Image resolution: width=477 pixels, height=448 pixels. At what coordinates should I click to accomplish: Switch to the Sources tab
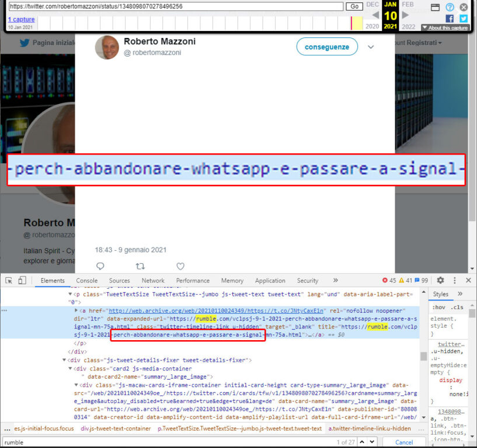[120, 281]
